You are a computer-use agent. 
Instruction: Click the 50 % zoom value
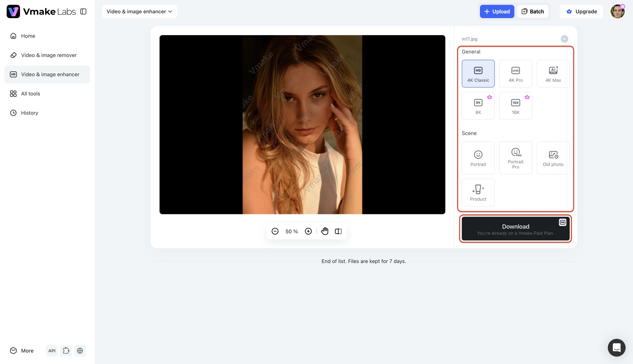(292, 232)
